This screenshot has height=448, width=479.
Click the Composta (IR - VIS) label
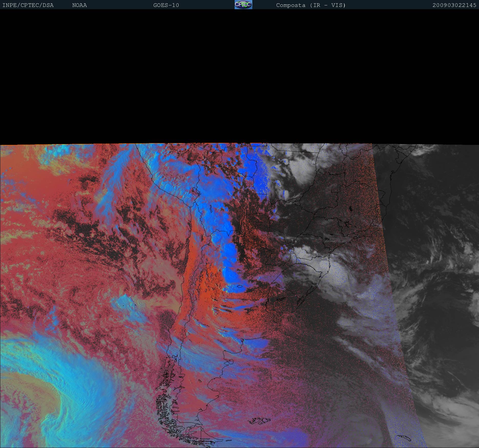[311, 5]
